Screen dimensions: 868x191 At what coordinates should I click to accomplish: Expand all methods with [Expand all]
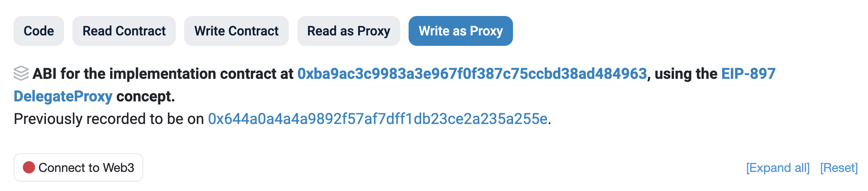point(778,168)
